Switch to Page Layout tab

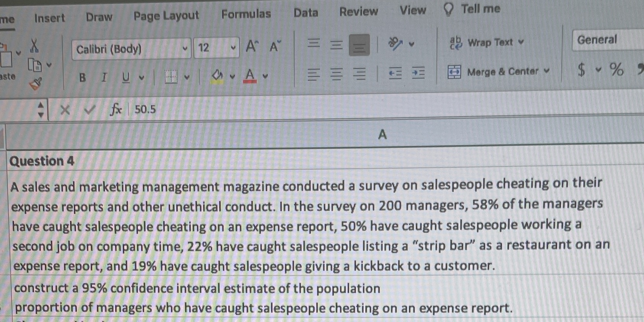[166, 15]
